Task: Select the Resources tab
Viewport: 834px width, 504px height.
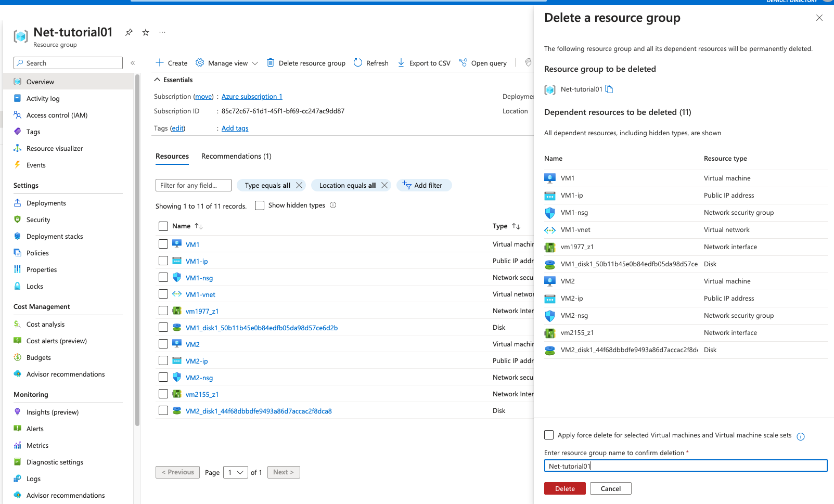Action: click(x=172, y=156)
